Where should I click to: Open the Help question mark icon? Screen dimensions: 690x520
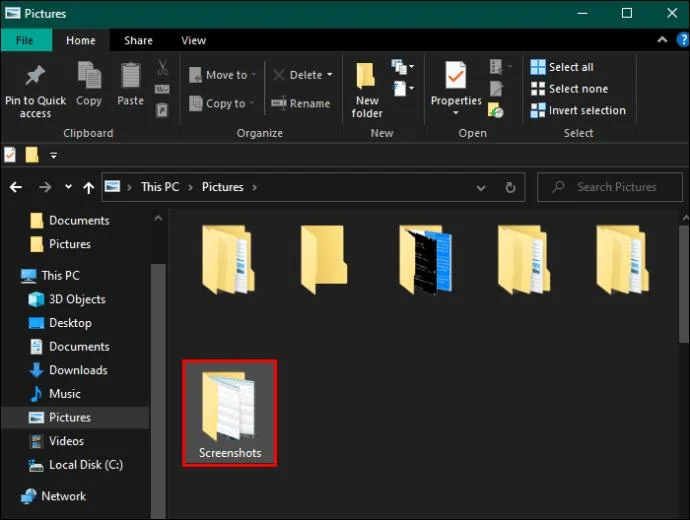[683, 40]
